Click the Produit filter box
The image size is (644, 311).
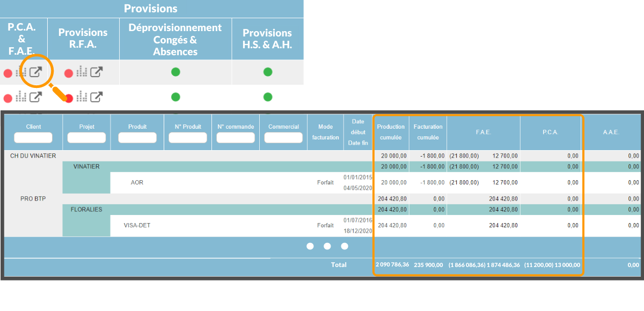[137, 138]
